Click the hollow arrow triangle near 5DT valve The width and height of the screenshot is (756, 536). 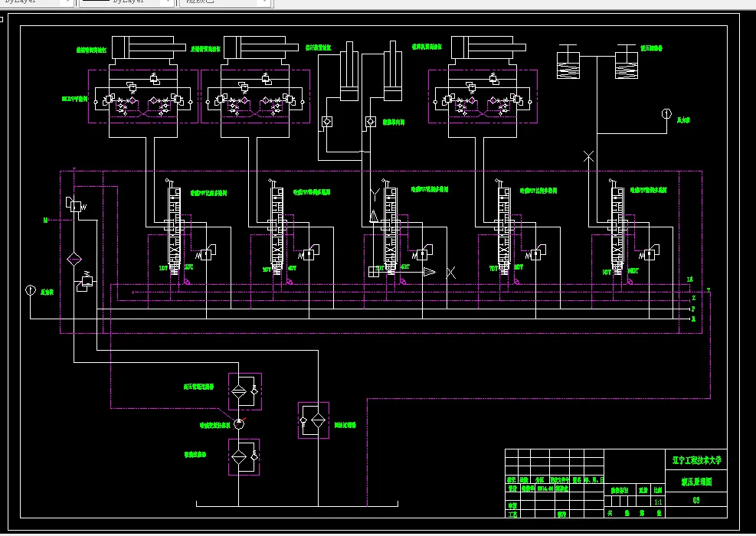[x=429, y=272]
